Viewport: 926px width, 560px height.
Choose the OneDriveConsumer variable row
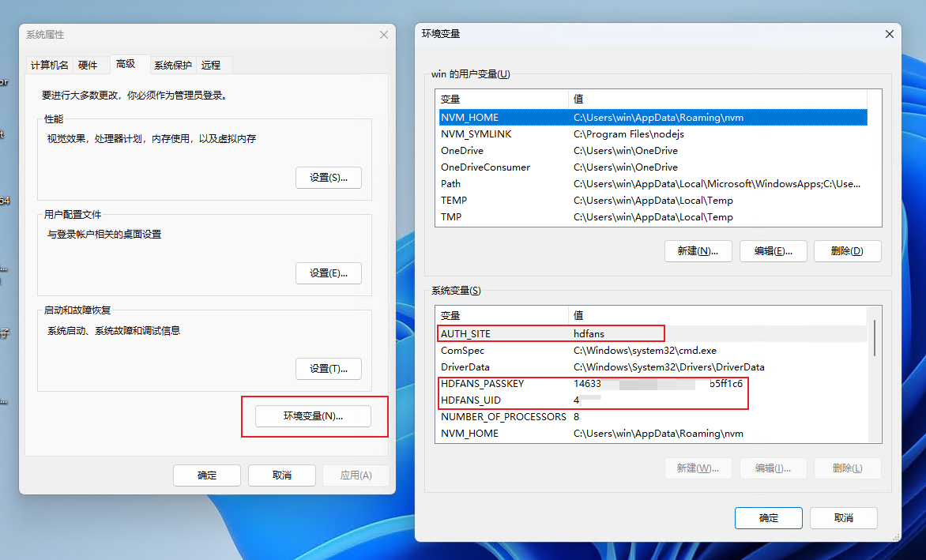pos(485,167)
